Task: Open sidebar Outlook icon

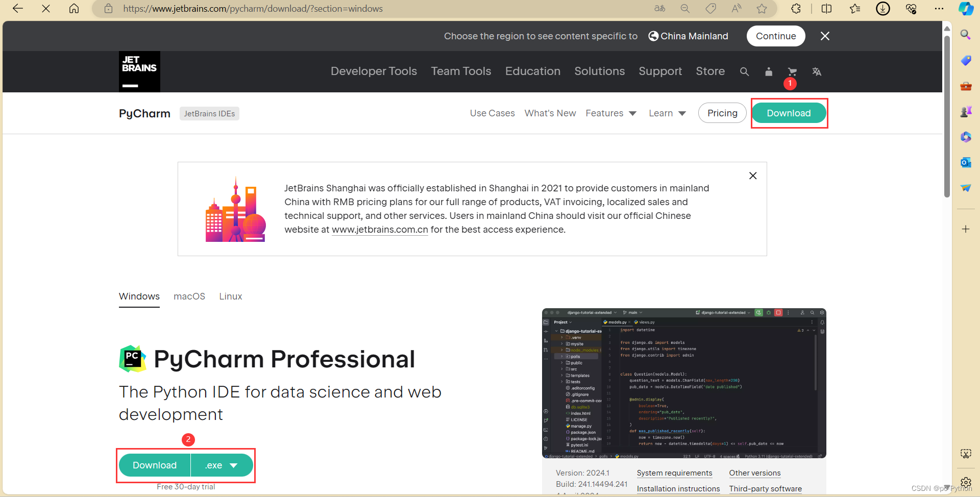Action: (x=966, y=162)
